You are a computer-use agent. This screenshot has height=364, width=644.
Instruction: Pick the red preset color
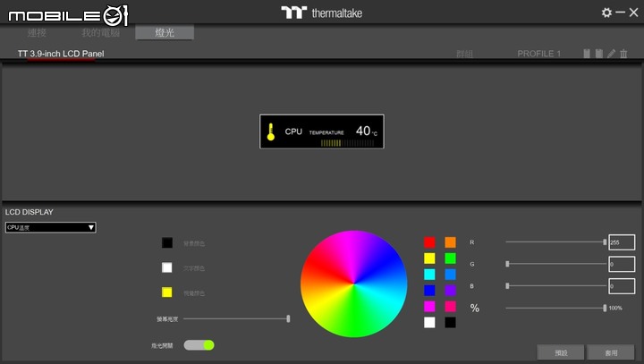429,242
